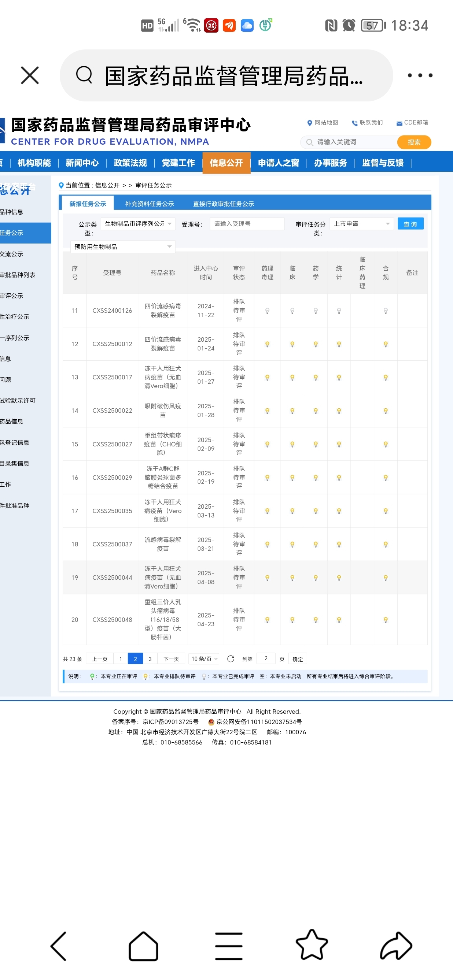Open 批准品种 sidebar item

click(x=15, y=506)
